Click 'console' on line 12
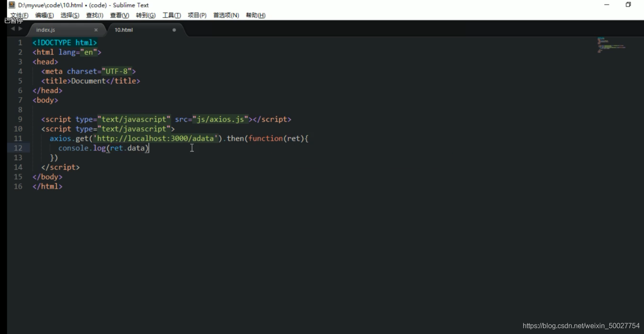Image resolution: width=644 pixels, height=334 pixels. [74, 148]
